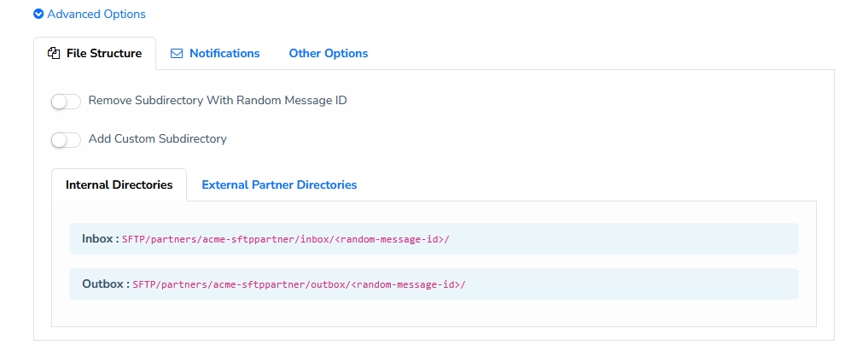Click the 'Remove Subdirectory With Random Message ID' label

tap(218, 101)
